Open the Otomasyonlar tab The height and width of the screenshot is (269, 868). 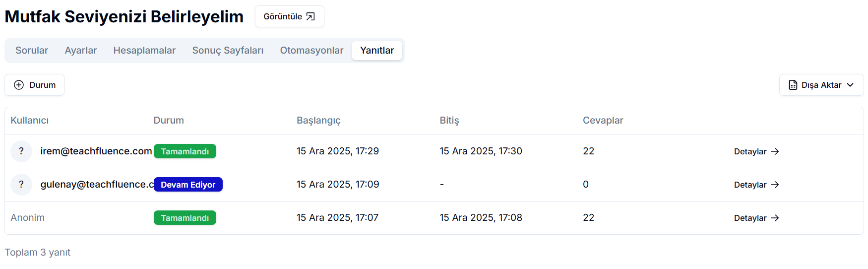coord(311,51)
